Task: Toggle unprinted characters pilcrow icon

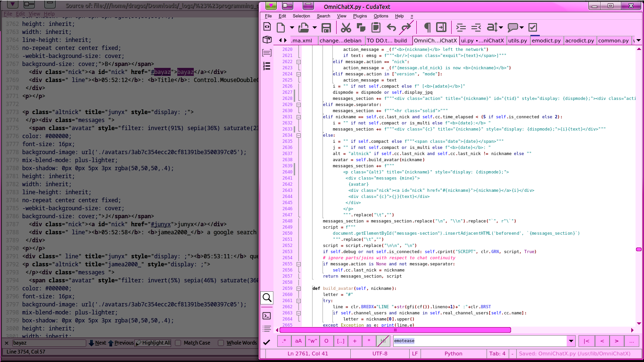Action: pyautogui.click(x=427, y=27)
